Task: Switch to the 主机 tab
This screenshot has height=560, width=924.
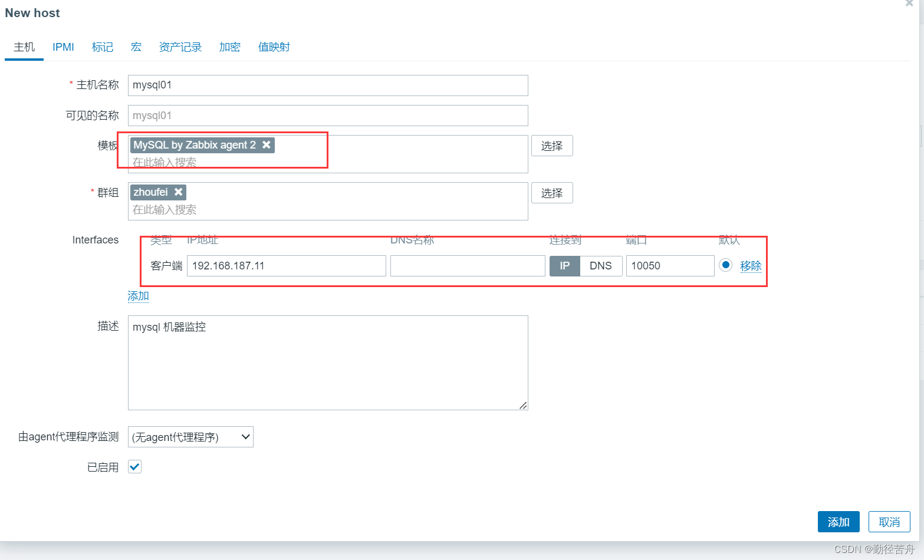Action: [x=24, y=47]
